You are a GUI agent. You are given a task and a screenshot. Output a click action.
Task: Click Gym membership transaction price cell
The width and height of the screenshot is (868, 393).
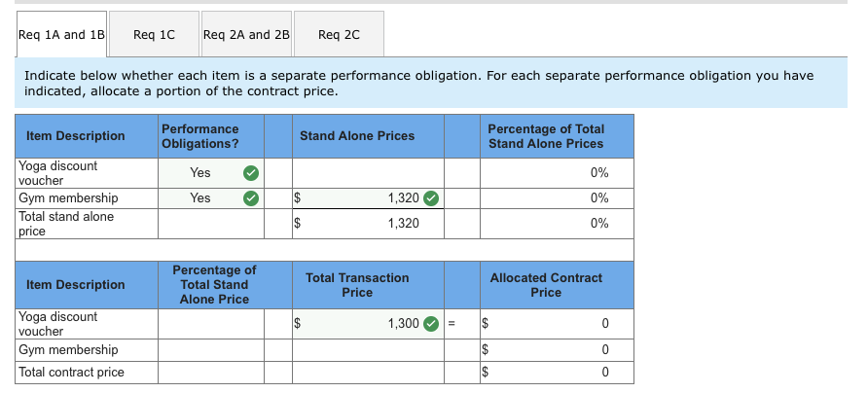point(368,350)
